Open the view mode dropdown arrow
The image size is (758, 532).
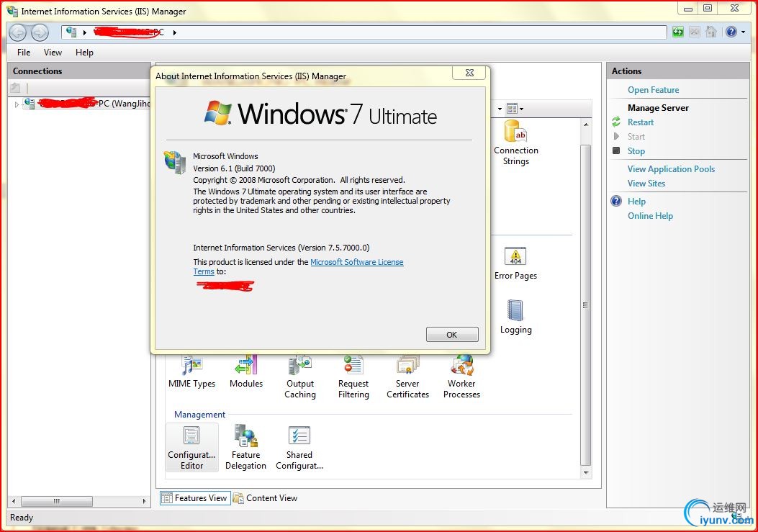click(x=521, y=109)
